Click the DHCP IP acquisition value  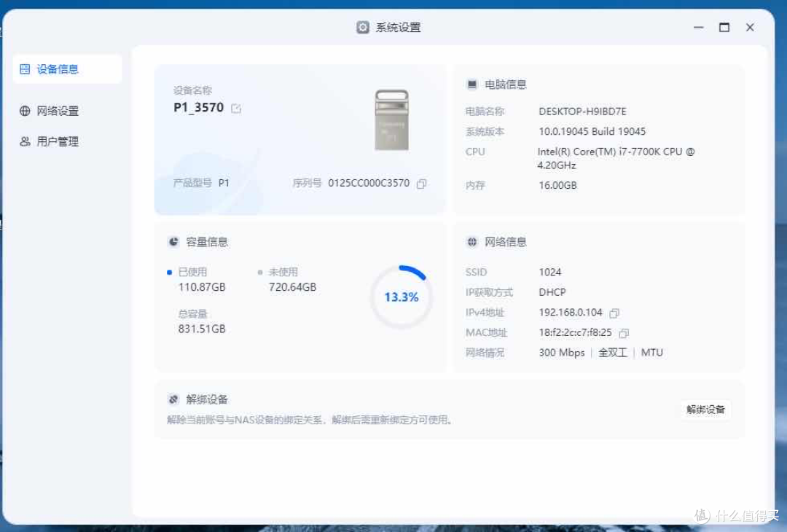point(552,292)
